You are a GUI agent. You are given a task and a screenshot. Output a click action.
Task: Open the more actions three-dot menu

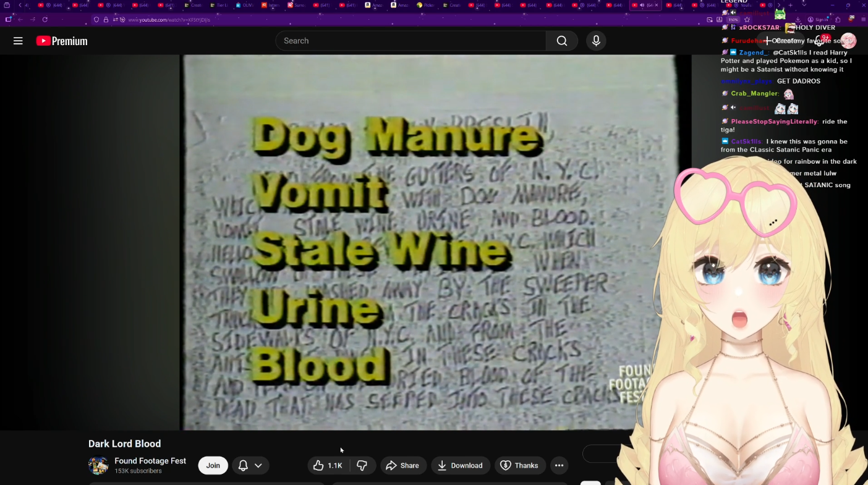click(559, 465)
